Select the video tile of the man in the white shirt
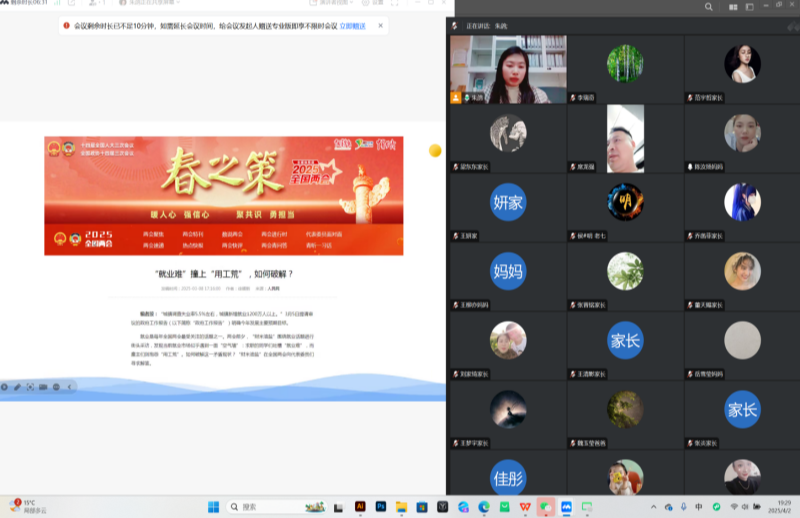800x518 pixels. [x=626, y=139]
